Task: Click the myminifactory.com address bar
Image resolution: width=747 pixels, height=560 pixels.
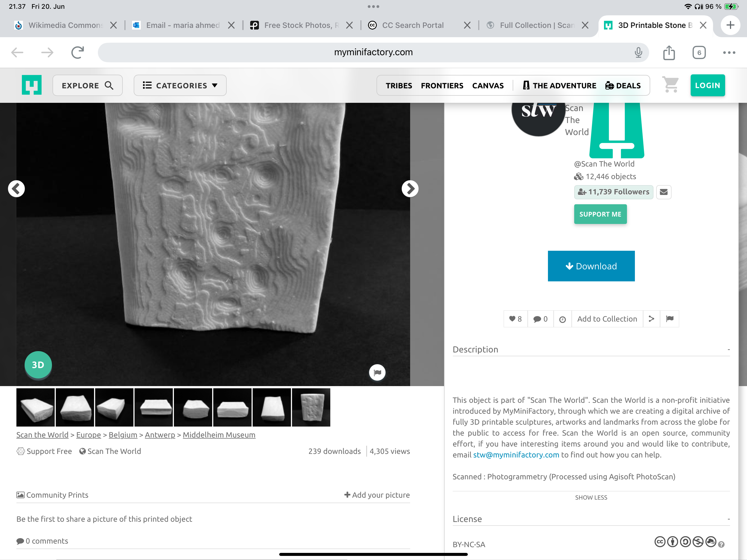Action: pos(373,52)
